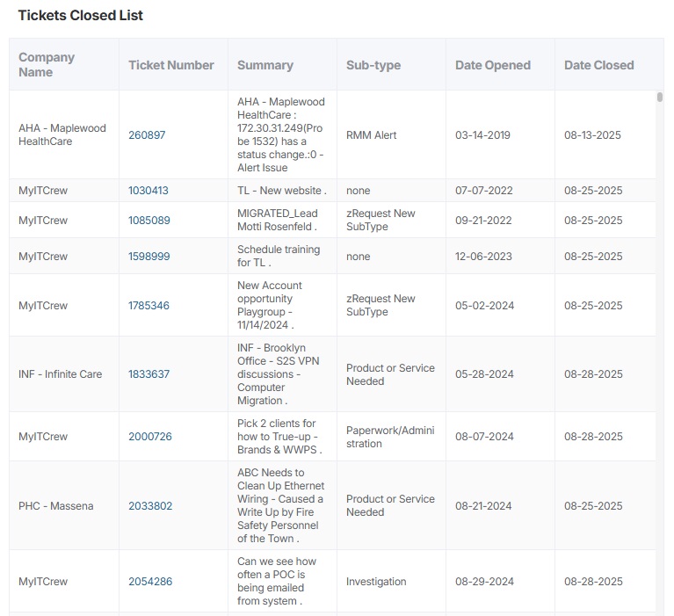Click the 'MIGRATED_Lead Motti Rosenfeld' summary
Screen dimensions: 674x616
278,220
